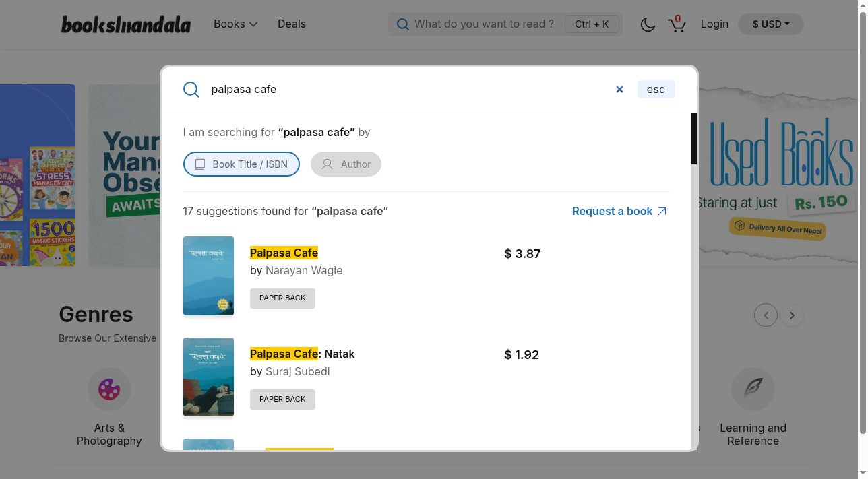Click the Genres heading
This screenshot has width=868, height=479.
coord(96,314)
